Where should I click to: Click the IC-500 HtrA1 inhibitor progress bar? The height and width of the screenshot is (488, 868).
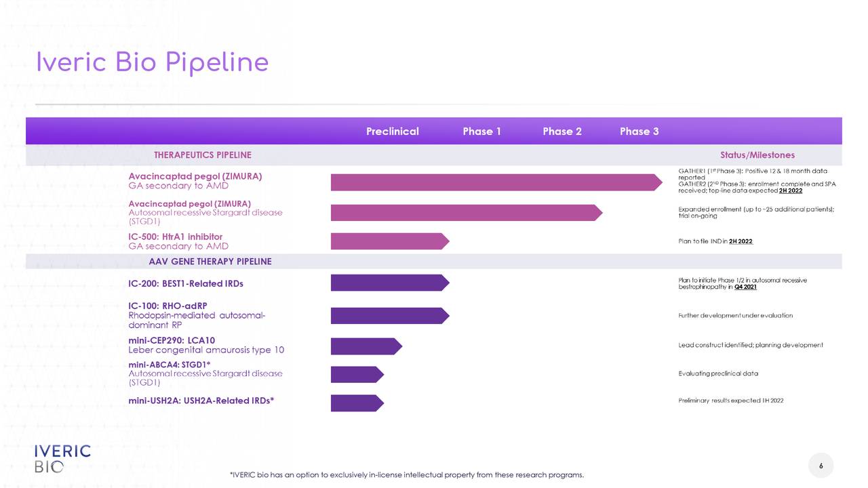click(389, 241)
